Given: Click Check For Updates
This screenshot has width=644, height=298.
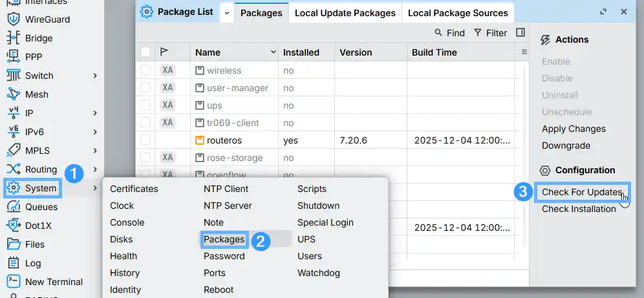Looking at the screenshot, I should [x=582, y=192].
